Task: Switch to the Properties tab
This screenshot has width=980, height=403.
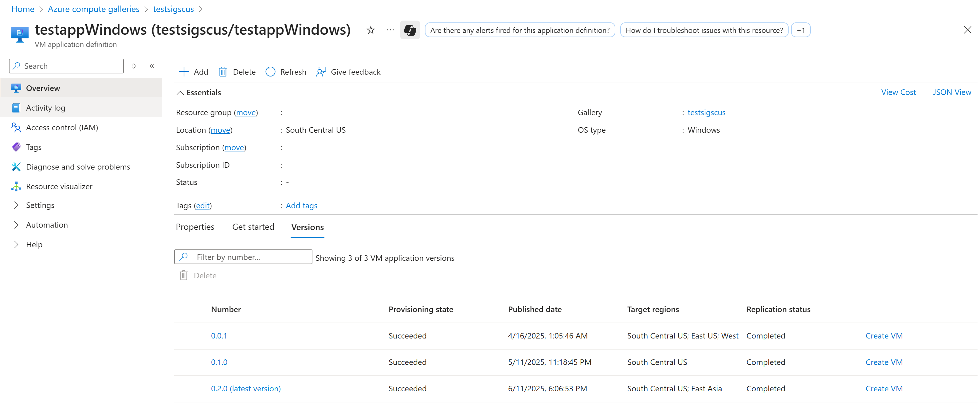Action: (x=195, y=227)
